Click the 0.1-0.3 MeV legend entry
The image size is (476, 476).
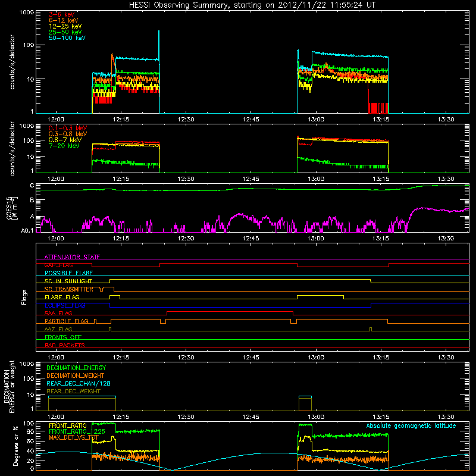point(68,128)
